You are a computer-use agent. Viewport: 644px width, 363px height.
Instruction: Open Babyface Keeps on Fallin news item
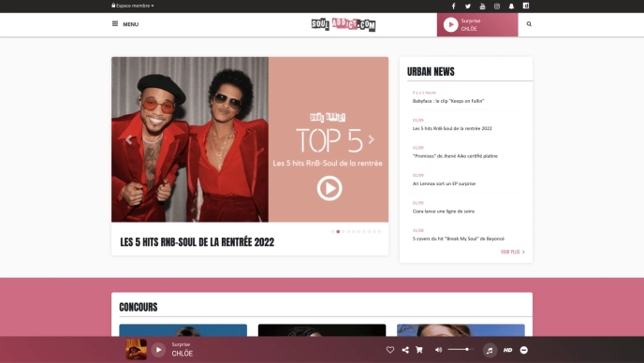448,101
